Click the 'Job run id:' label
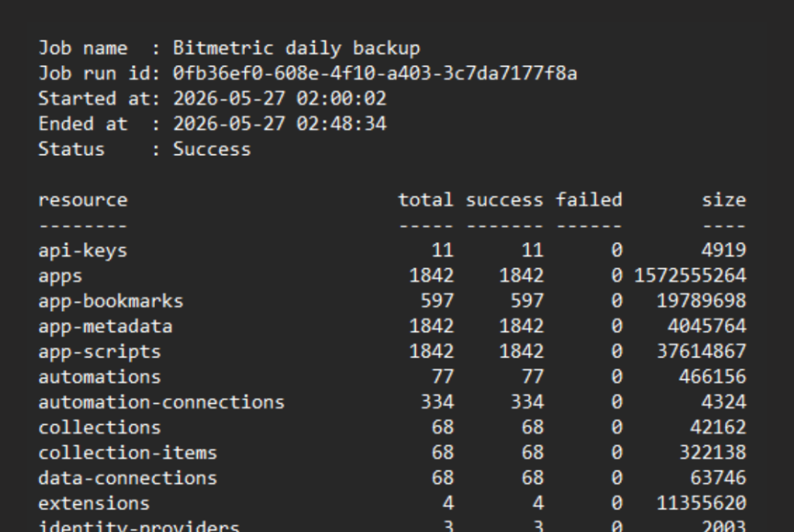794x532 pixels. (x=100, y=74)
